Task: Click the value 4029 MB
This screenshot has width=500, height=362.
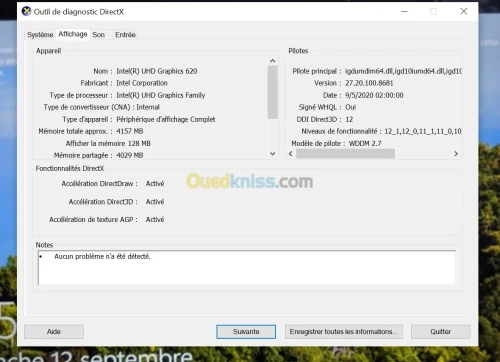Action: click(x=129, y=155)
